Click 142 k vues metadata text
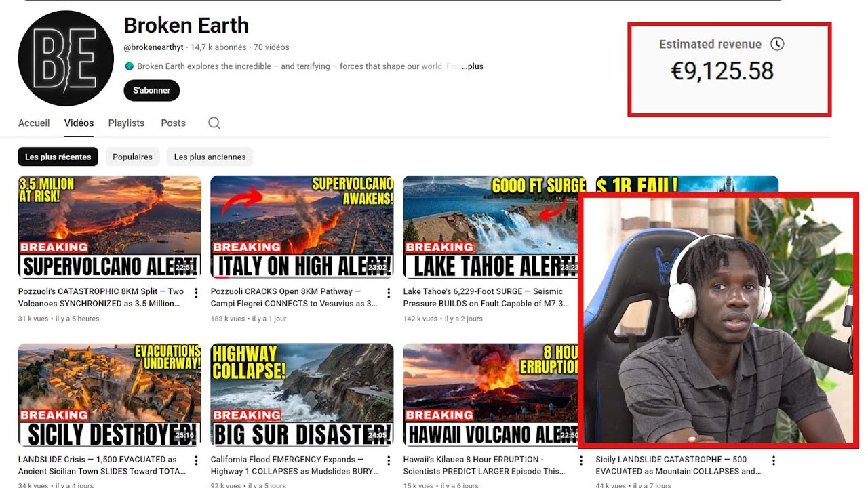 pos(420,319)
